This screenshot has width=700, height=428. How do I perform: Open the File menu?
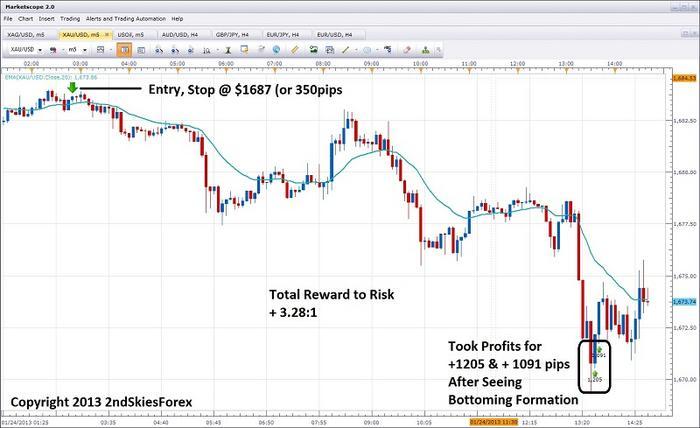8,19
